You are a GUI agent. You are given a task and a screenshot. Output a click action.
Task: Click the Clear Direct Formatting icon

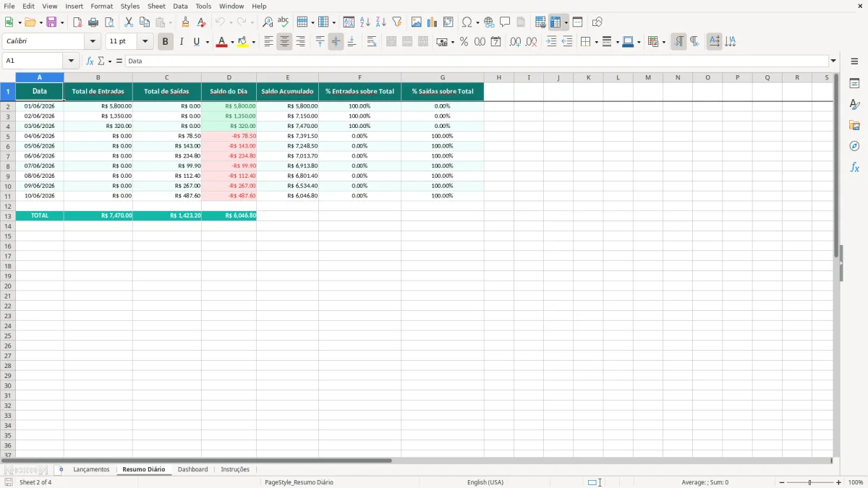click(202, 22)
